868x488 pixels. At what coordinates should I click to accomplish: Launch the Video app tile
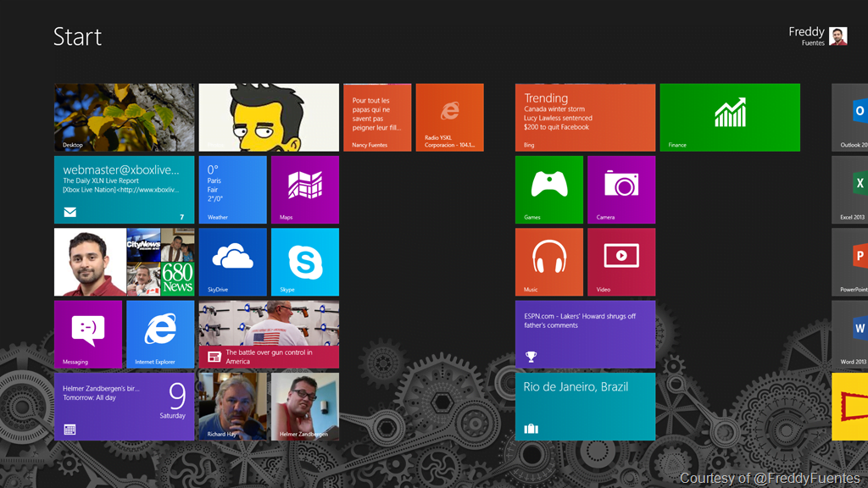click(620, 262)
